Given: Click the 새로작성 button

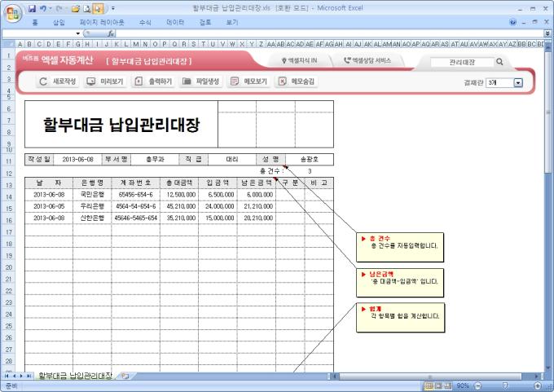Looking at the screenshot, I should point(59,81).
